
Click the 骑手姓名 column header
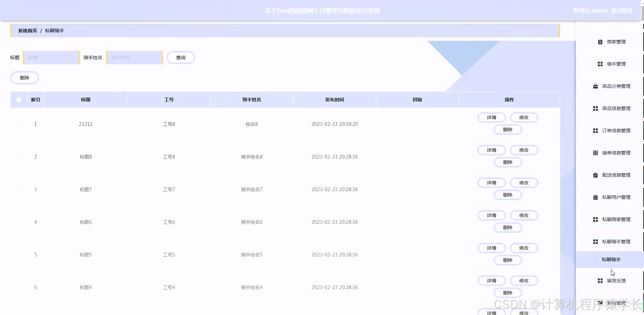click(x=252, y=100)
